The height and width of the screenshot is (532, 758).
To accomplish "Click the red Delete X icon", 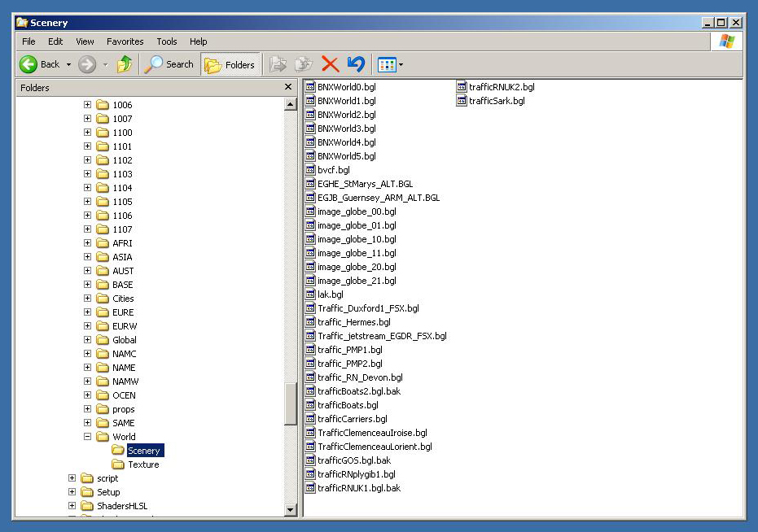I will click(x=331, y=64).
